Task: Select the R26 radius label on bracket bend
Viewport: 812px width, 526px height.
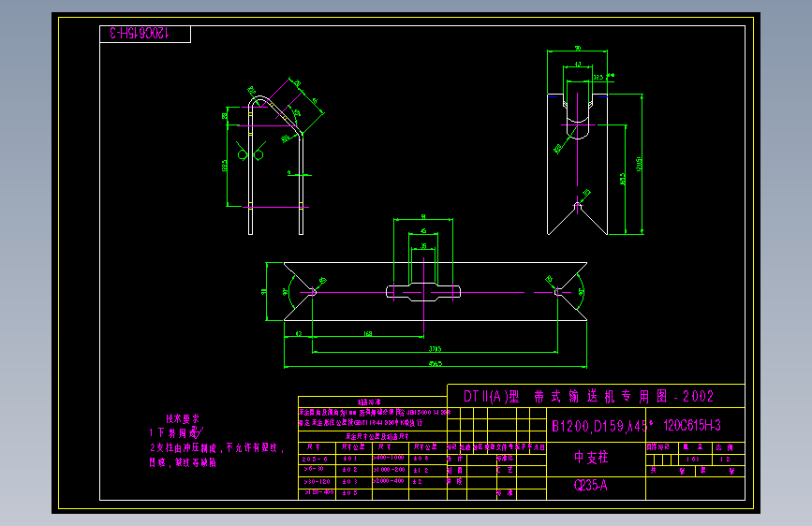Action: [252, 91]
